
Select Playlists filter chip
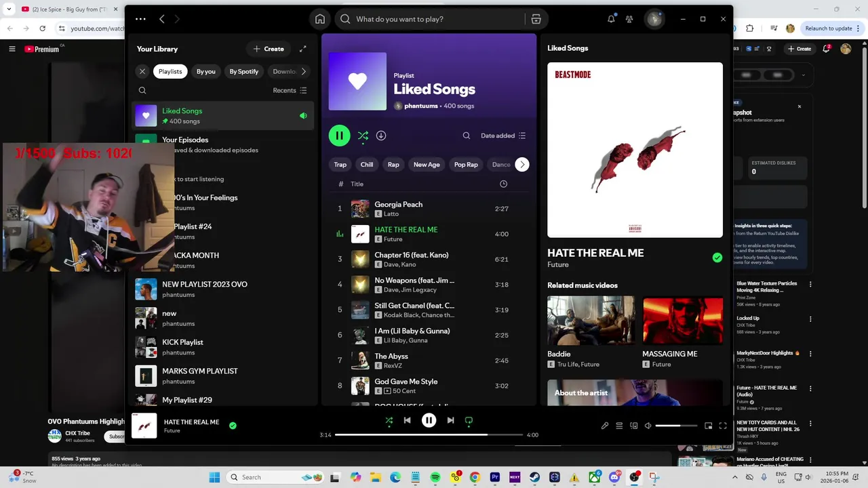click(x=170, y=71)
